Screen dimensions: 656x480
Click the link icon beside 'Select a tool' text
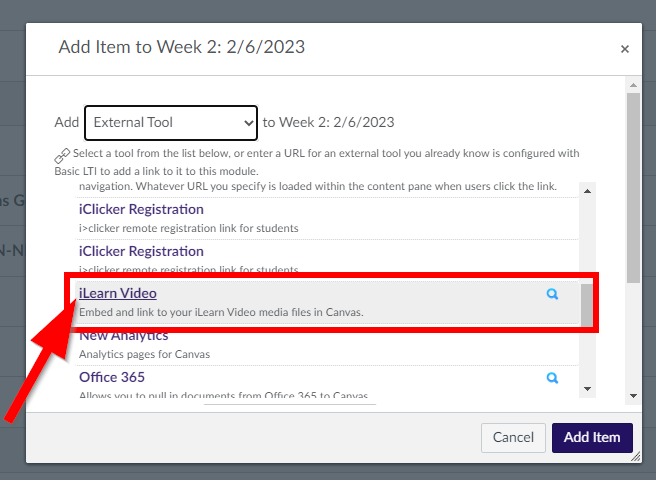click(x=62, y=155)
